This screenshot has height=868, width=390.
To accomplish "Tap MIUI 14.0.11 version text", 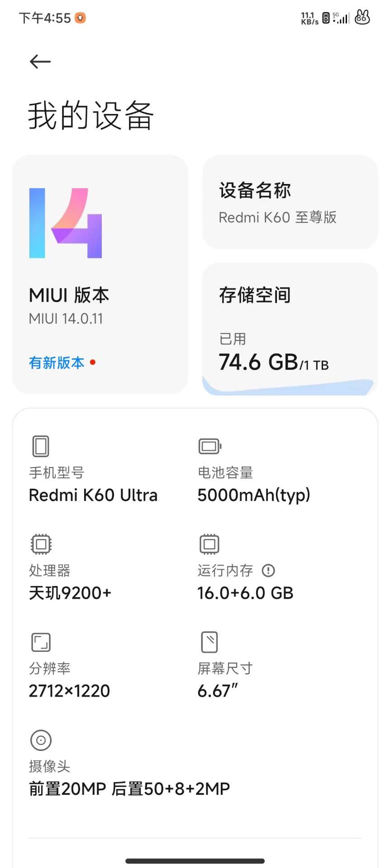I will (66, 319).
